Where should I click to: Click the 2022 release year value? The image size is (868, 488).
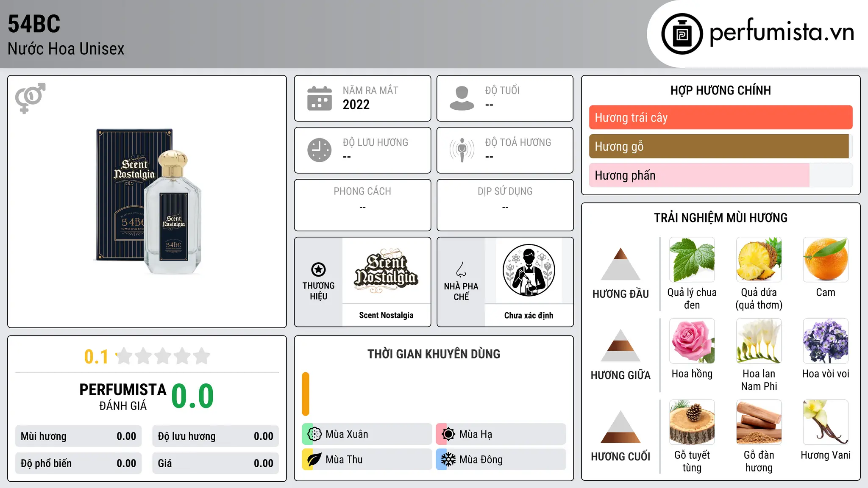click(356, 105)
